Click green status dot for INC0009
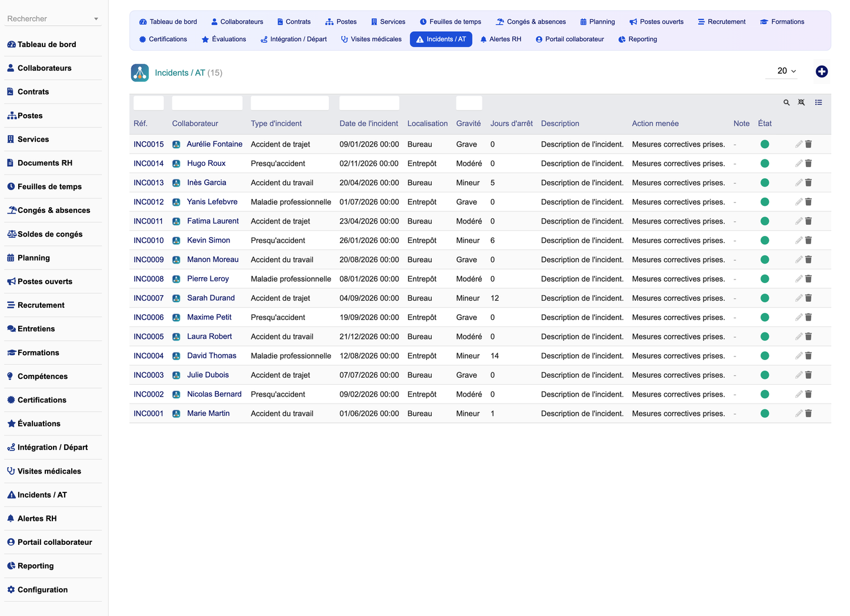Image resolution: width=850 pixels, height=616 pixels. (765, 259)
